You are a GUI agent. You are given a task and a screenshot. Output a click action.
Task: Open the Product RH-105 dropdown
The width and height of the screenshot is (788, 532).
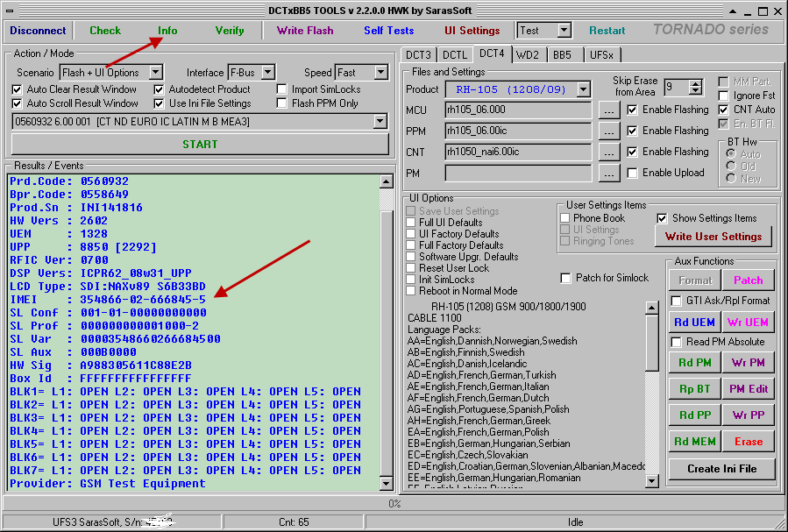click(x=583, y=90)
